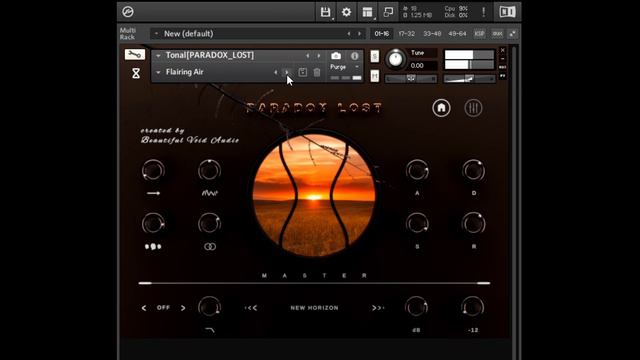The height and width of the screenshot is (360, 640).
Task: Click the overlapping circles icon
Action: [x=210, y=247]
